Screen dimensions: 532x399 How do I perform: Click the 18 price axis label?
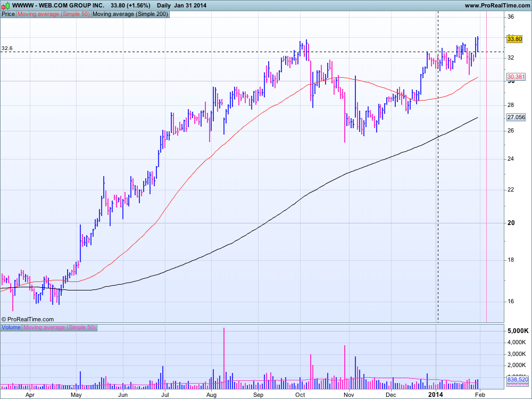tap(511, 260)
